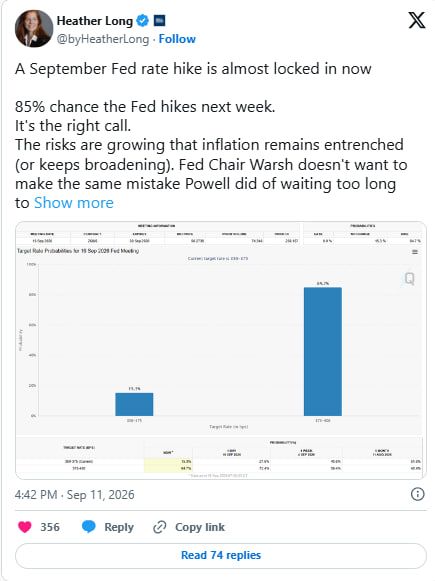The width and height of the screenshot is (435, 581).
Task: Open the chart hamburger menu icon
Action: coord(415,252)
